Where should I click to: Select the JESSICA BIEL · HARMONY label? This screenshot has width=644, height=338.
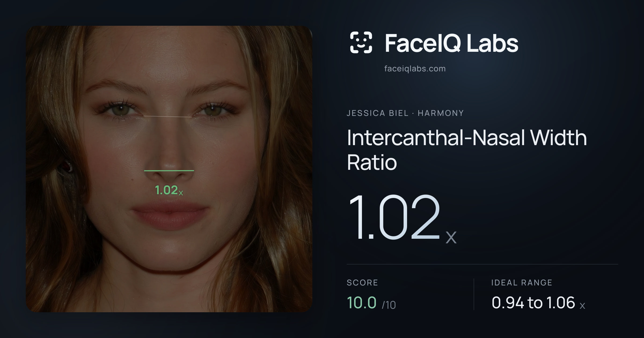405,113
